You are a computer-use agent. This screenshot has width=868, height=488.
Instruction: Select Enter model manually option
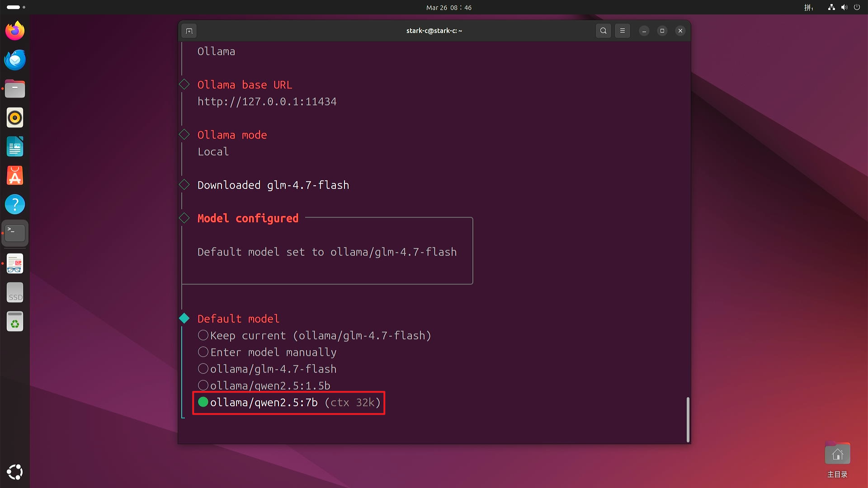203,352
